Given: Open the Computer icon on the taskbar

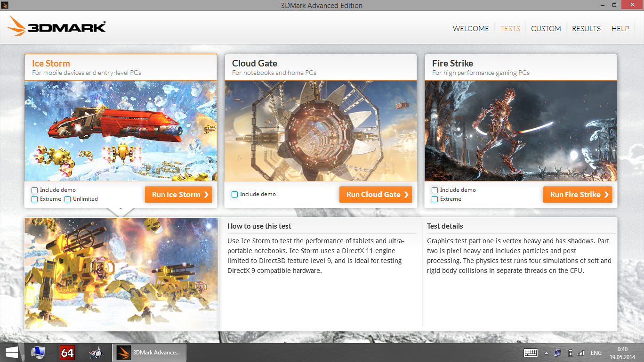Looking at the screenshot, I should tap(38, 353).
